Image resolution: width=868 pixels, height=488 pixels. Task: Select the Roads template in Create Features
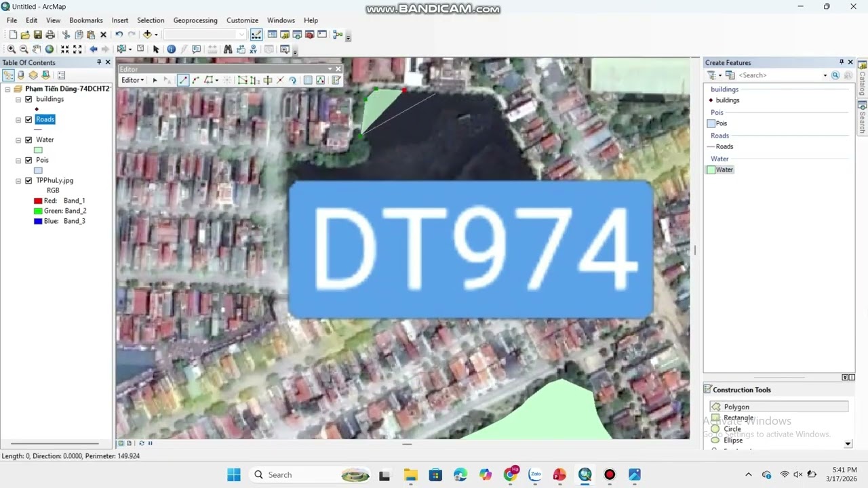point(720,146)
